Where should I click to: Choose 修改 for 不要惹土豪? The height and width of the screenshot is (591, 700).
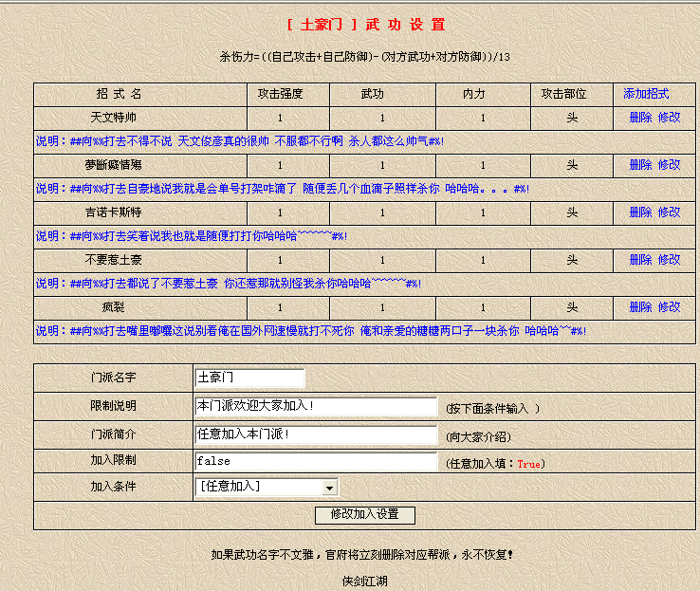tap(669, 259)
